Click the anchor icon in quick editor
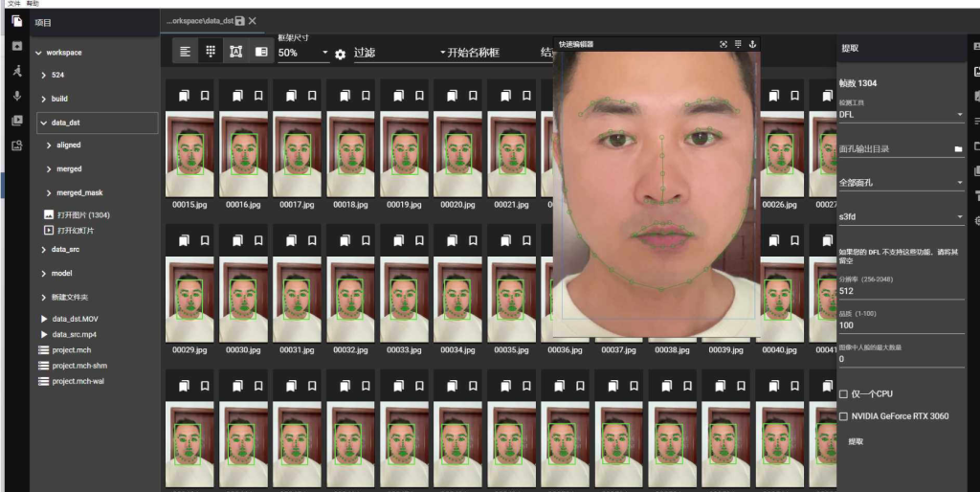This screenshot has height=492, width=980. pos(752,44)
